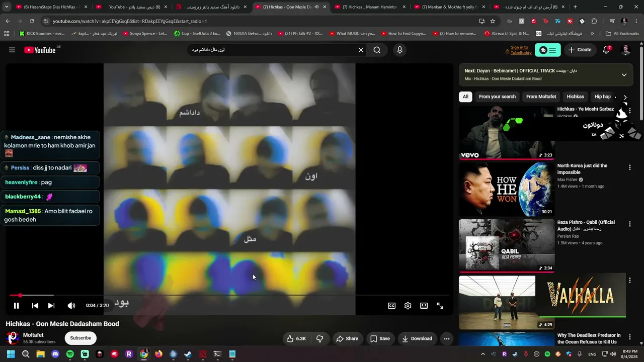This screenshot has height=362, width=644.
Task: Show hidden system tray icons
Action: [x=483, y=354]
